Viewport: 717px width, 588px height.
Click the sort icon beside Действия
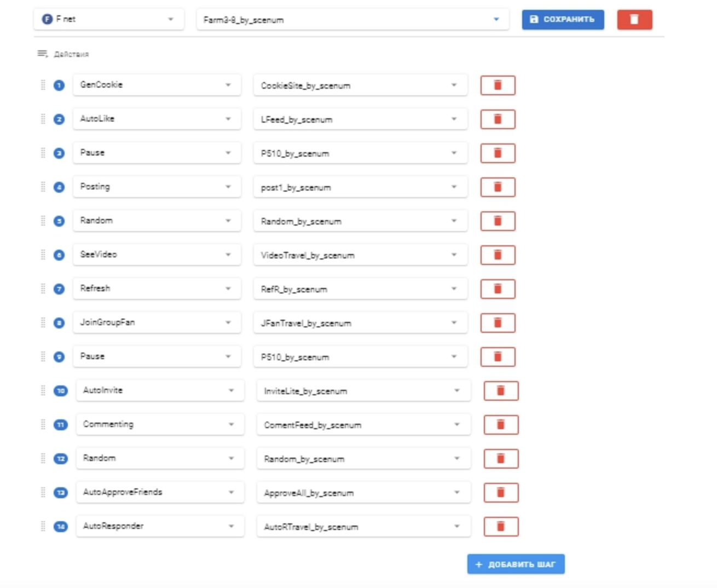(x=42, y=54)
